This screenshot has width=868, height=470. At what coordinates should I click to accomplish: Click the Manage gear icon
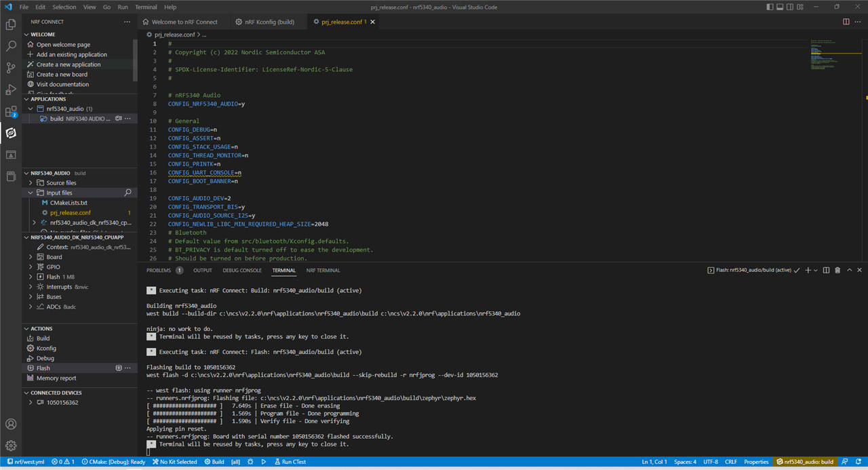click(11, 446)
